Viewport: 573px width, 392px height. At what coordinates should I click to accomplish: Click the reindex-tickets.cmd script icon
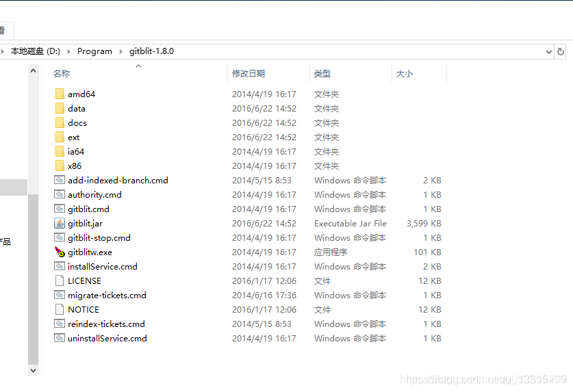[60, 324]
